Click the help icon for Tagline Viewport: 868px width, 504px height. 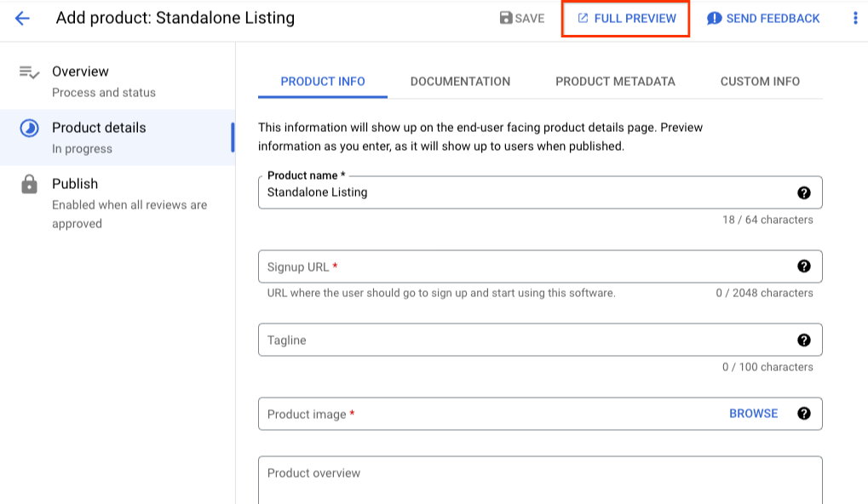point(803,340)
